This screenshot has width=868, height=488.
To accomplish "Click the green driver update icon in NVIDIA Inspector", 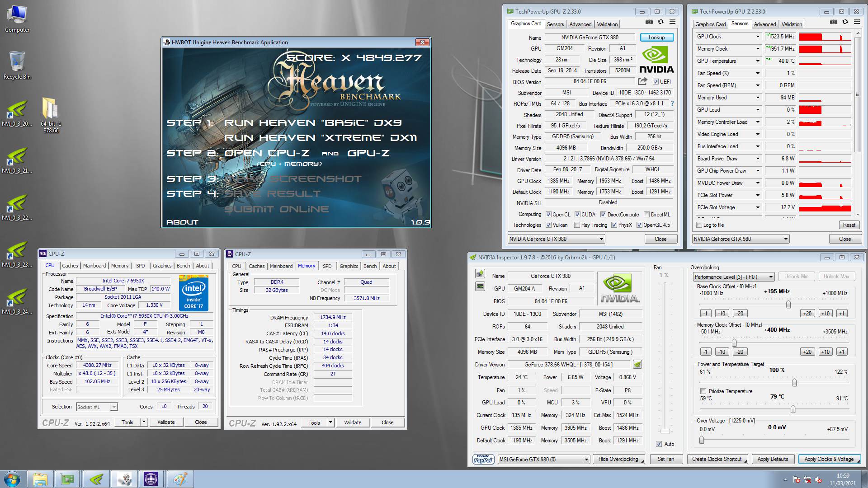I will click(637, 364).
